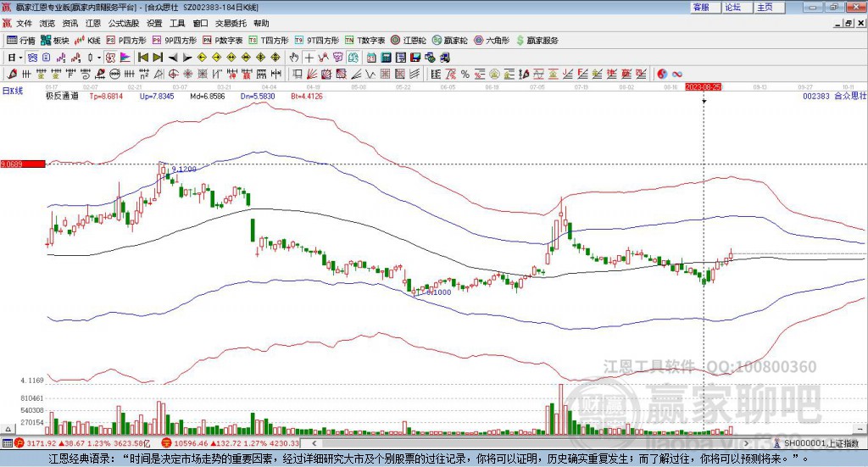Click the Dn=5.5830 value
The width and height of the screenshot is (868, 467).
[x=258, y=97]
